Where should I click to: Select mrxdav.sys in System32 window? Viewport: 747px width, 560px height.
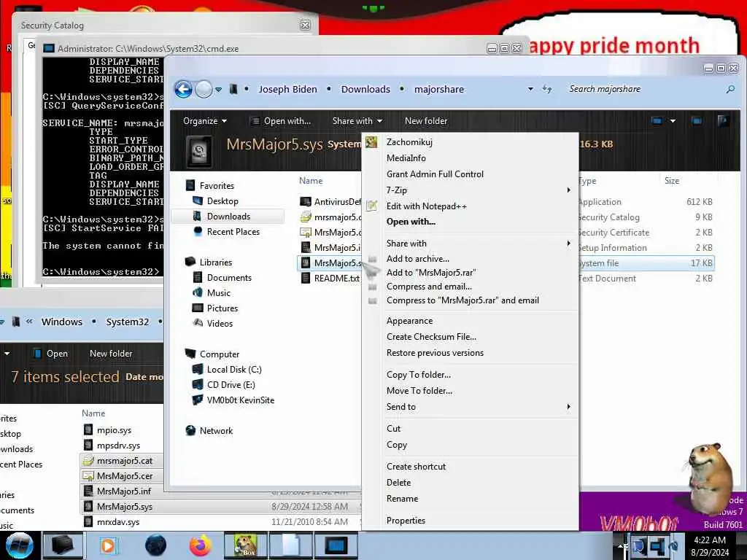[x=118, y=522]
